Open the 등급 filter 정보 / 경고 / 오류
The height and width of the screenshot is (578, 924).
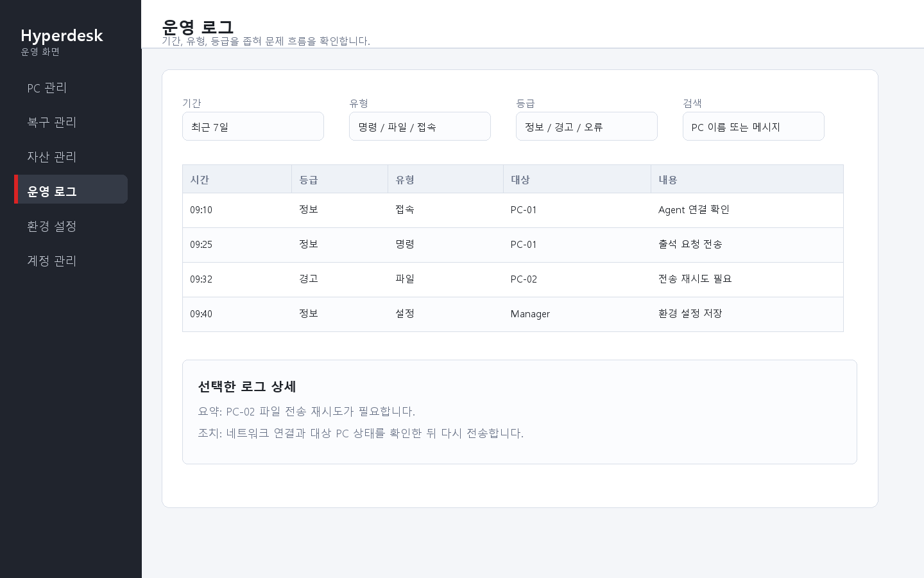click(x=586, y=127)
